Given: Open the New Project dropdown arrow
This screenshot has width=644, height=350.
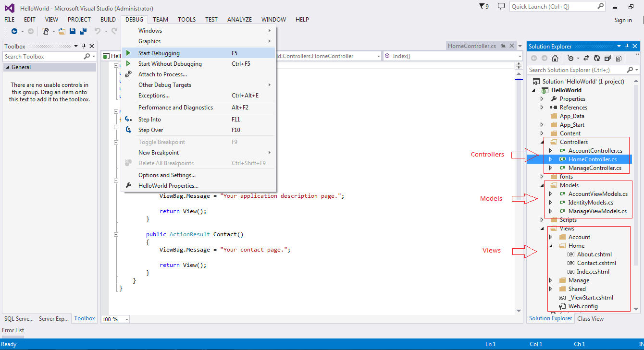Looking at the screenshot, I should point(53,31).
